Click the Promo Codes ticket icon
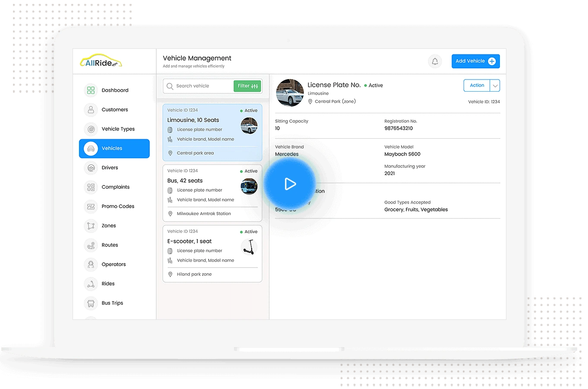The image size is (588, 389). pyautogui.click(x=91, y=206)
